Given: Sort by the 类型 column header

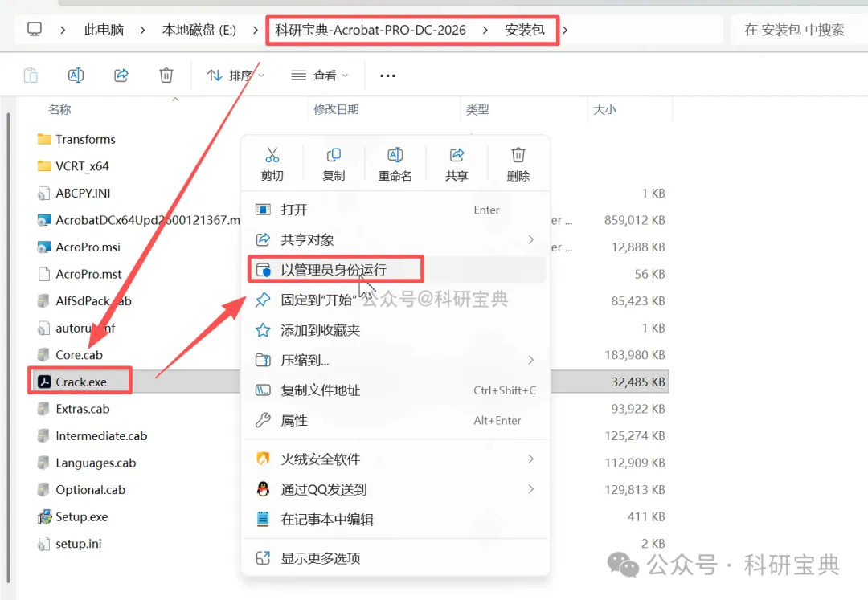Looking at the screenshot, I should (477, 109).
